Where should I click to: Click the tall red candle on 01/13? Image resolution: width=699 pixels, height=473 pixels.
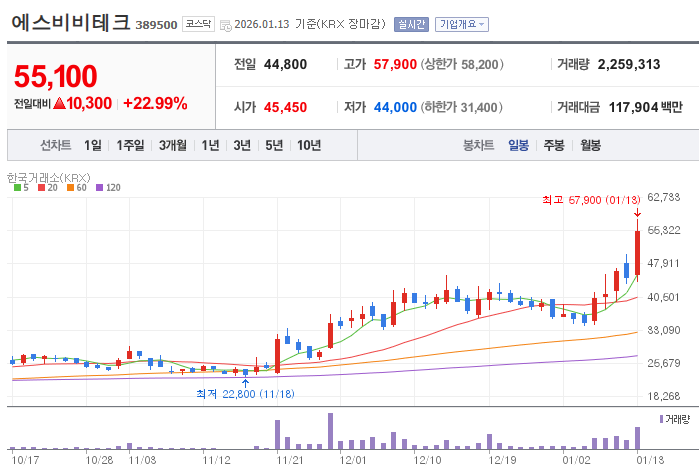[637, 252]
